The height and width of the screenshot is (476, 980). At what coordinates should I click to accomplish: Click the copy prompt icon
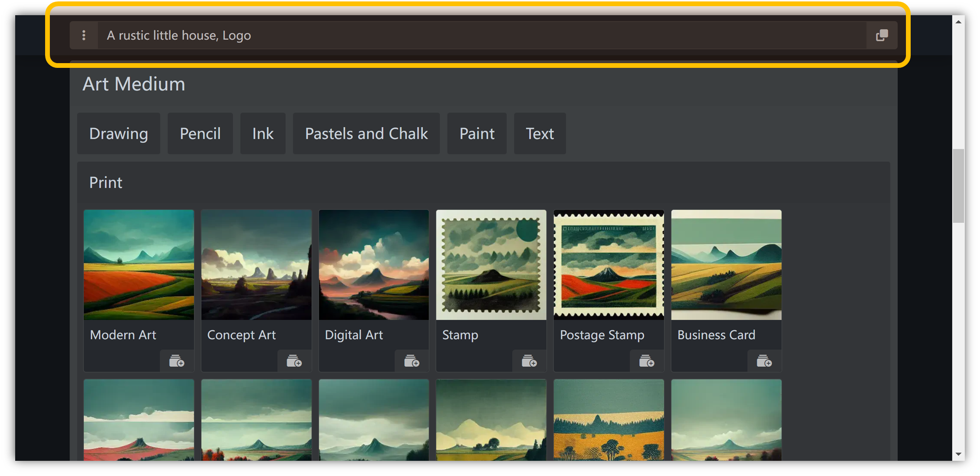(882, 35)
